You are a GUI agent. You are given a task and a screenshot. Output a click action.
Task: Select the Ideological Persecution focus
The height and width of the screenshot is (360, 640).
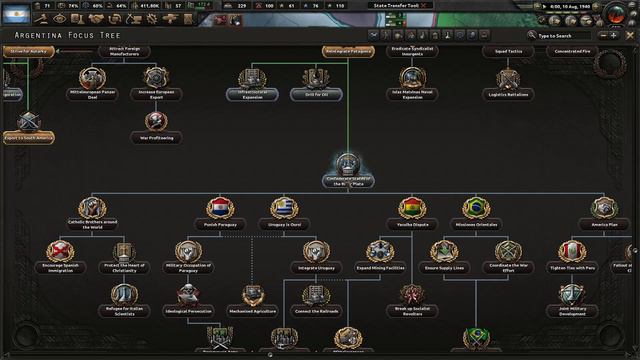click(188, 301)
